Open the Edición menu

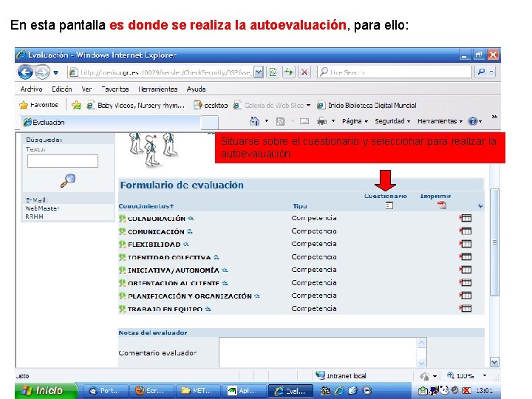click(62, 89)
